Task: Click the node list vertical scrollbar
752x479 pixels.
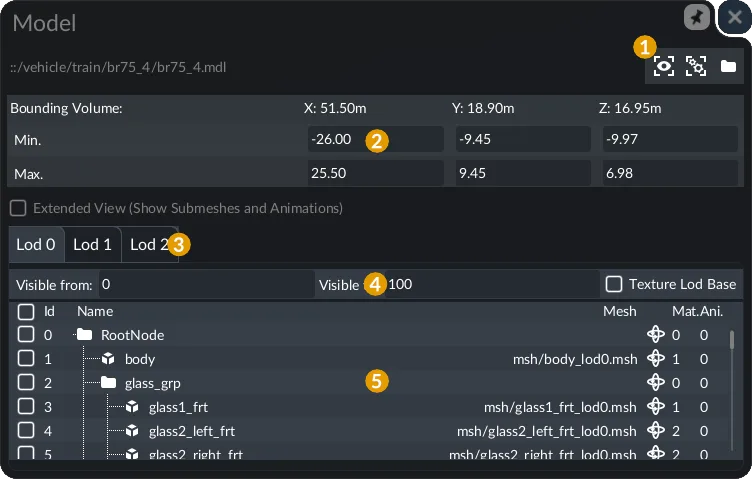Action: [x=732, y=389]
